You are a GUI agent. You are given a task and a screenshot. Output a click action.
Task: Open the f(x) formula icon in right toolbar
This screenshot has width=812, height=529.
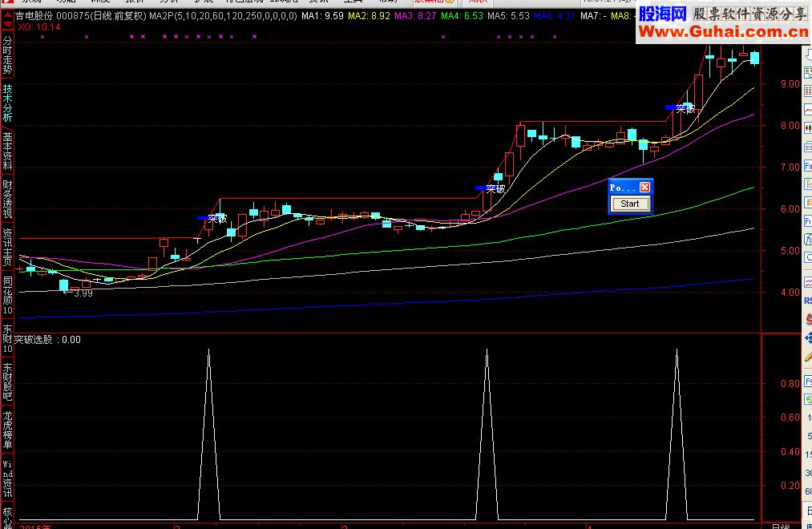(x=807, y=239)
